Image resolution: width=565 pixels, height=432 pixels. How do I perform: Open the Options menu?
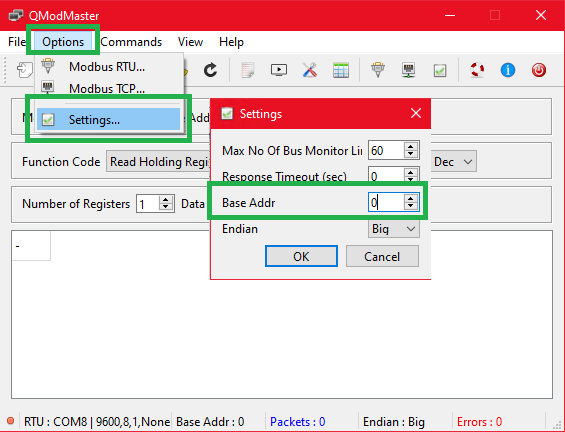(63, 42)
